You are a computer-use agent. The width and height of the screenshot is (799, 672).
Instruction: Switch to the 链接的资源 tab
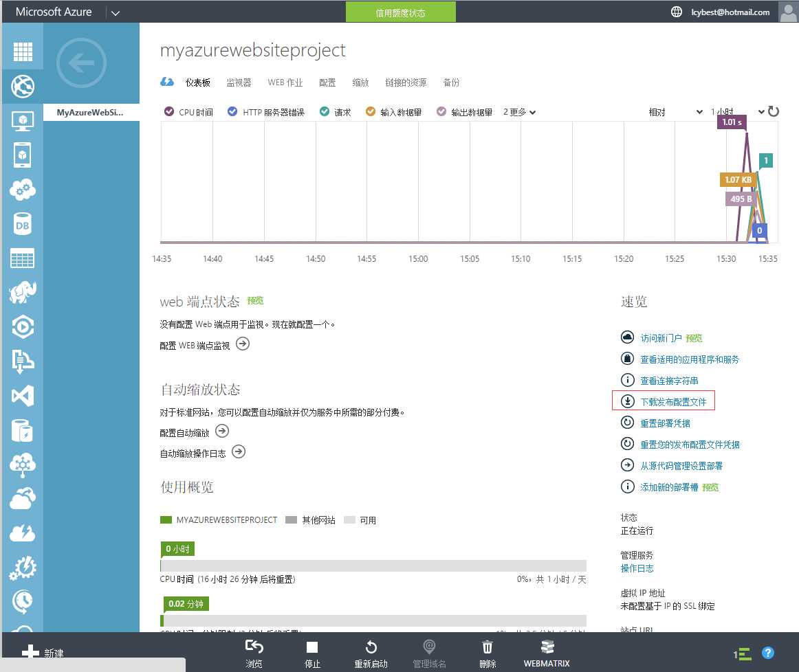click(x=406, y=82)
